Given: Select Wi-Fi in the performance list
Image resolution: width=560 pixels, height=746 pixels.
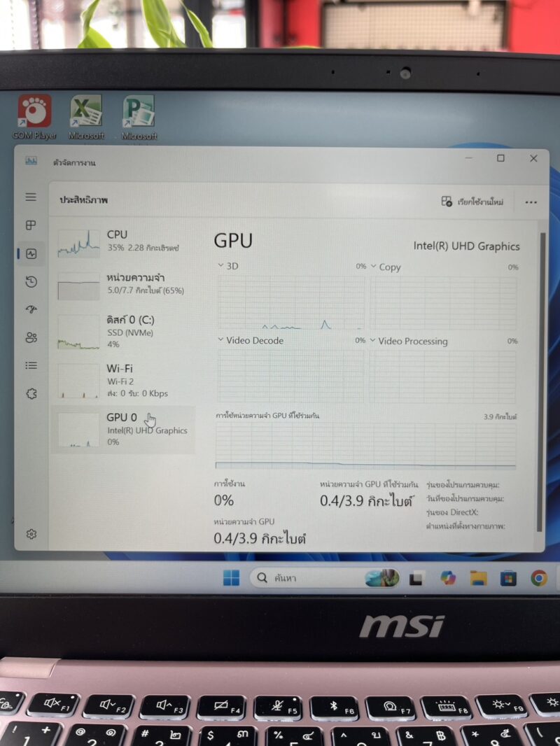Looking at the screenshot, I should coord(122,380).
